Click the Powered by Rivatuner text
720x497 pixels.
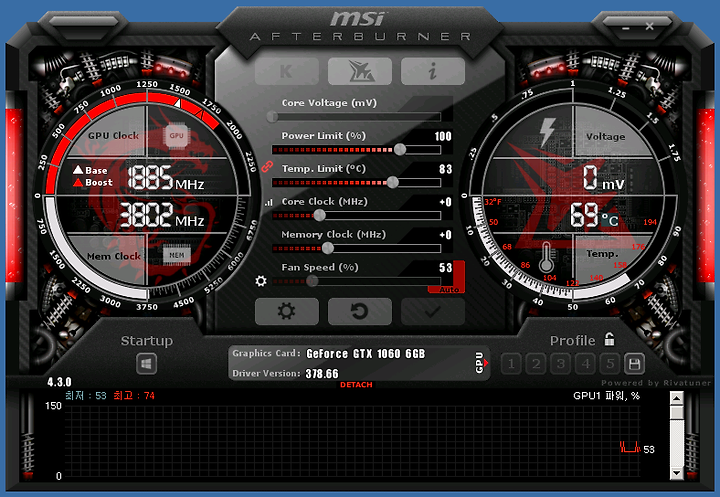point(656,383)
